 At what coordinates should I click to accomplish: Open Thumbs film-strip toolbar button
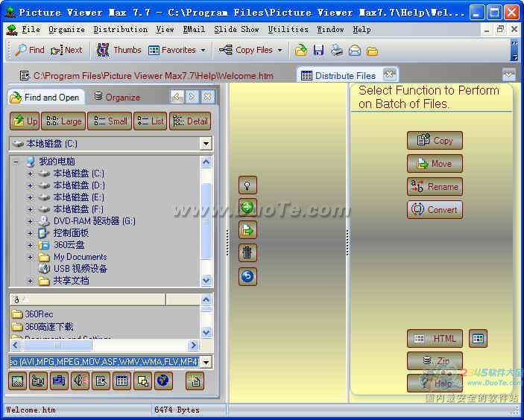119,50
